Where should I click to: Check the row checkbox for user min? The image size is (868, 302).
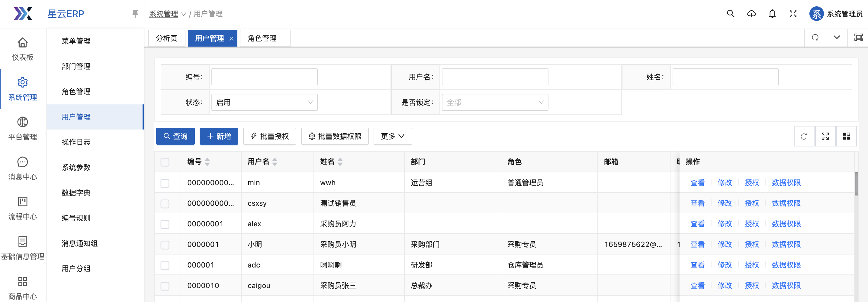(x=165, y=183)
